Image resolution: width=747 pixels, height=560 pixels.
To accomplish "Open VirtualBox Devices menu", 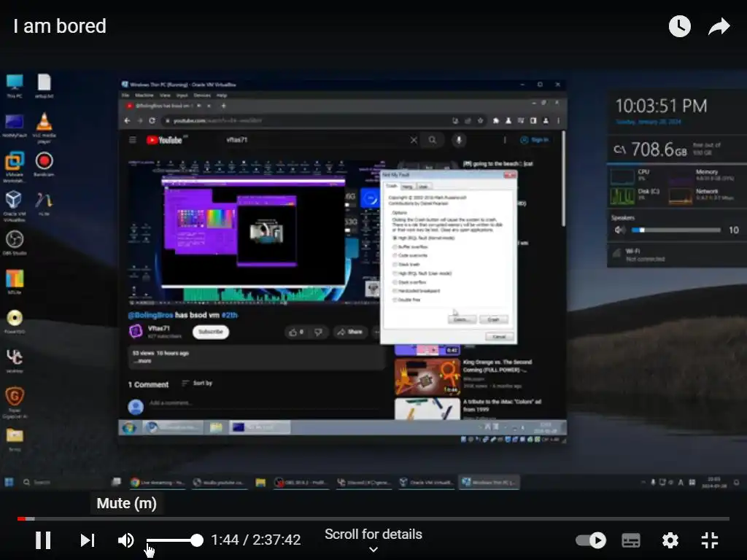I will pyautogui.click(x=202, y=96).
